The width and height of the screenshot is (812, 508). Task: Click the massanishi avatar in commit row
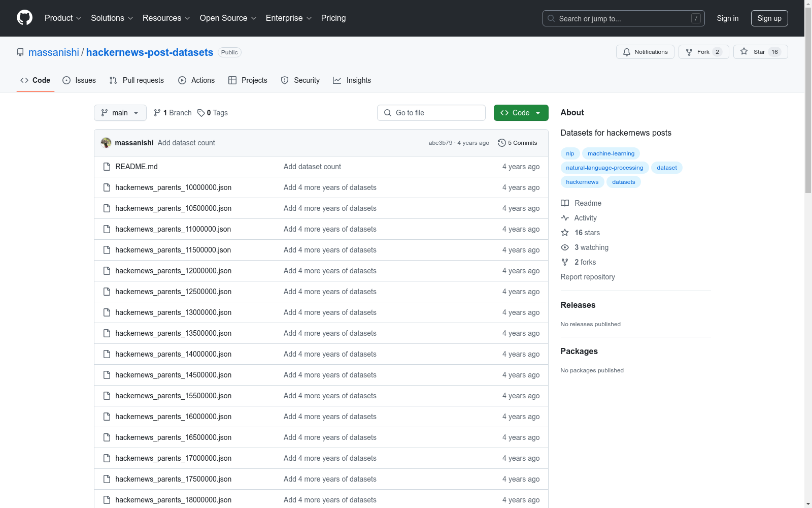pos(106,143)
